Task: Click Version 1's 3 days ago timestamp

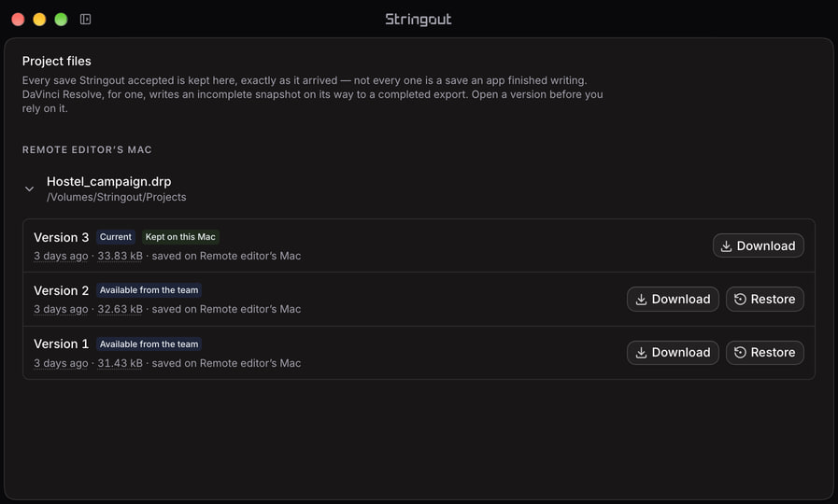Action: point(61,363)
